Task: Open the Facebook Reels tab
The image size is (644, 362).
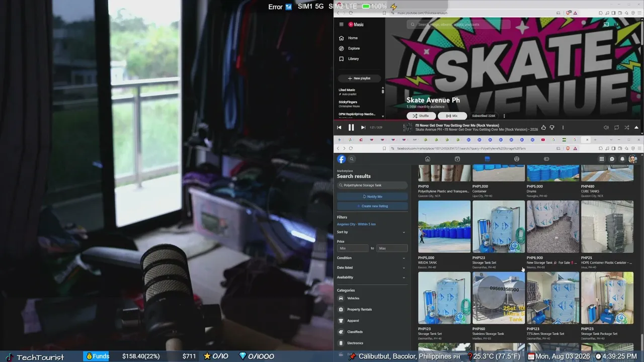Action: tap(457, 159)
